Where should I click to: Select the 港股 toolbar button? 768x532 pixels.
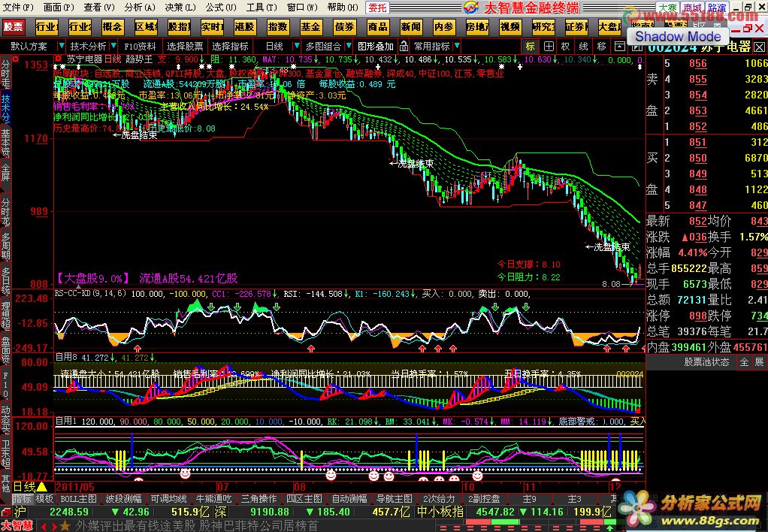(x=244, y=26)
